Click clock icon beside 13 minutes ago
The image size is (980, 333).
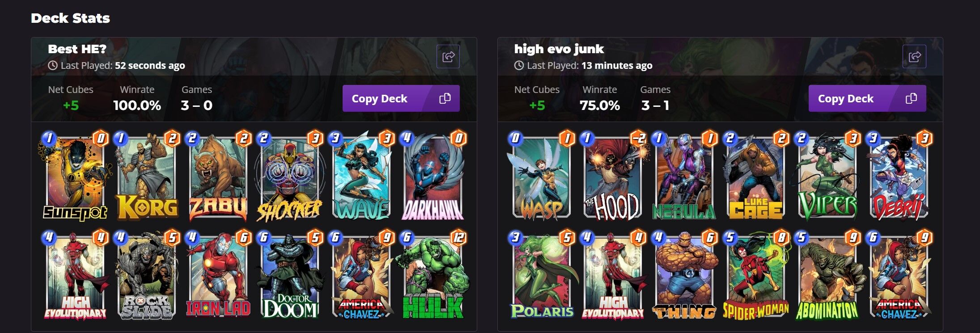519,66
